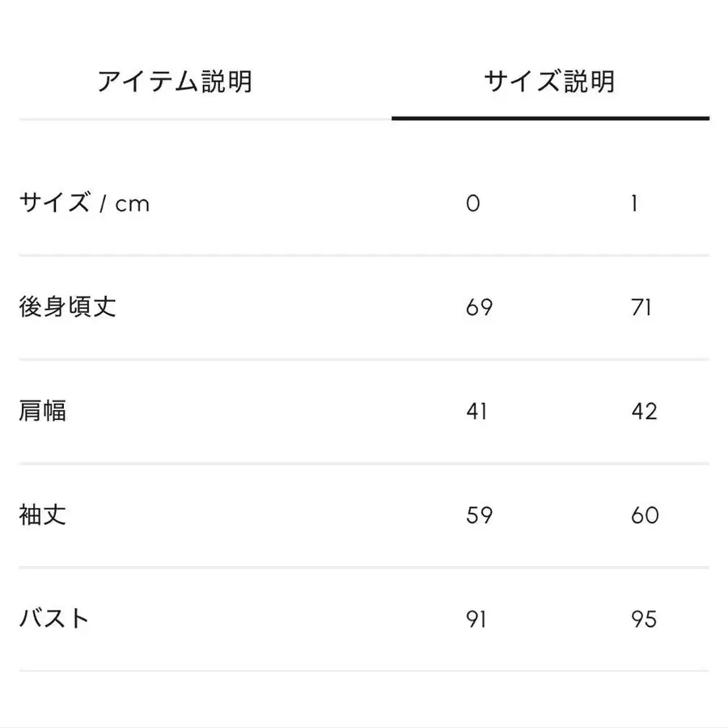The width and height of the screenshot is (728, 728).
Task: Select the value 69 under size 0
Action: 477,307
